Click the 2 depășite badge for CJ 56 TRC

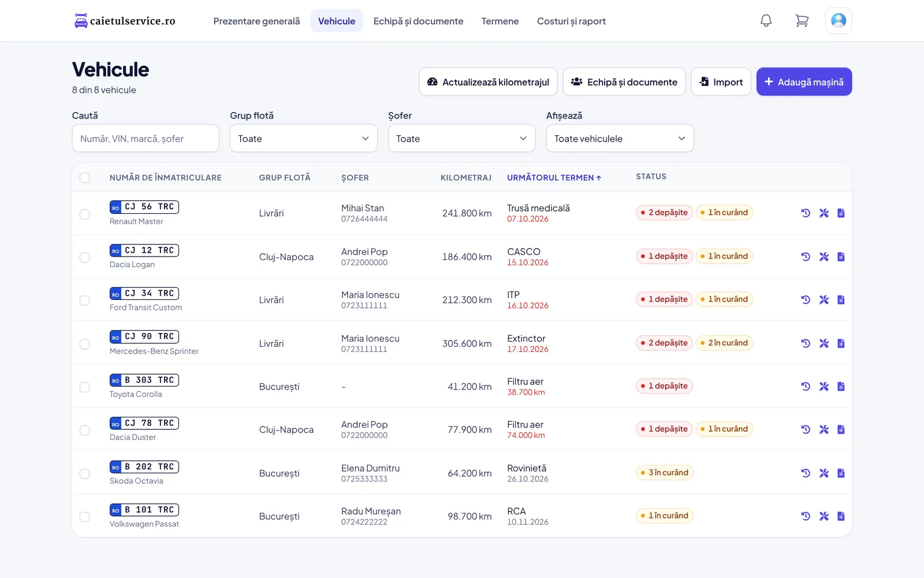point(664,213)
